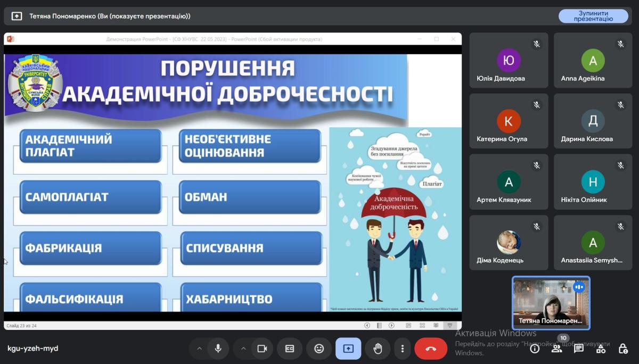Click САМОПЛАГІАТ slide button

[x=91, y=197]
